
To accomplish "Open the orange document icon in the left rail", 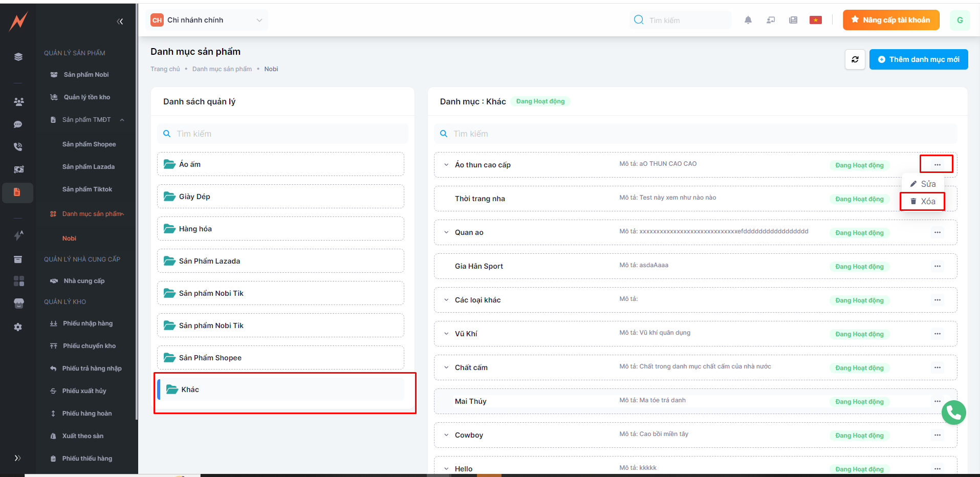I will coord(17,192).
